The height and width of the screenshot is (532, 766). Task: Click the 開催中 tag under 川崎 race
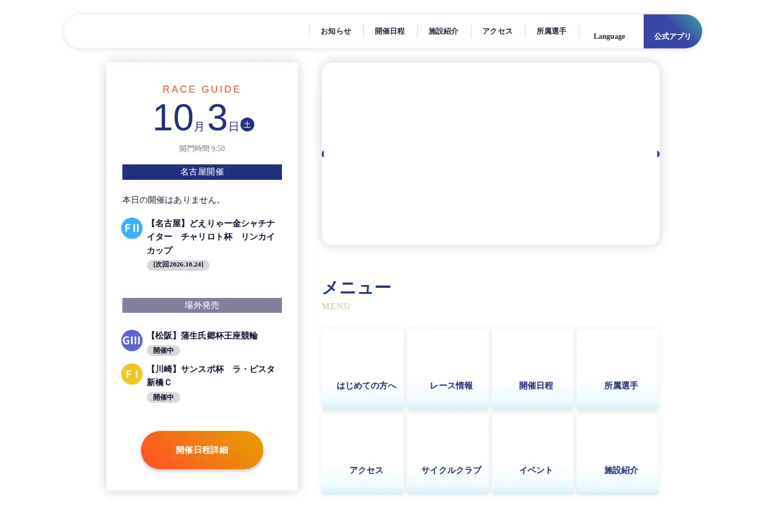click(163, 397)
